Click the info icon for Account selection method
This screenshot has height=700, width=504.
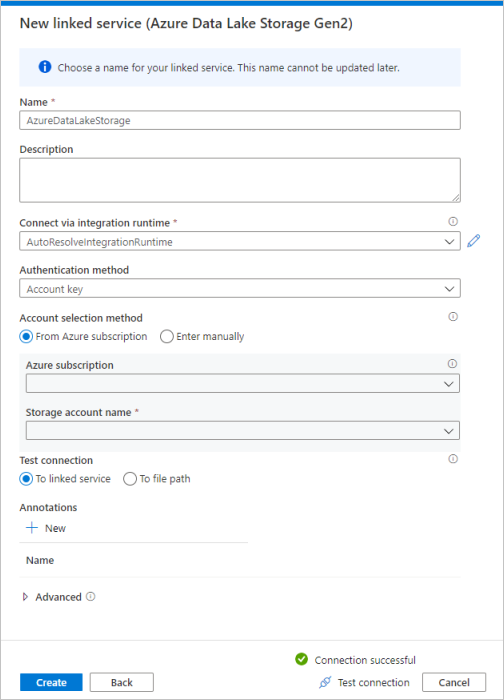tap(453, 317)
